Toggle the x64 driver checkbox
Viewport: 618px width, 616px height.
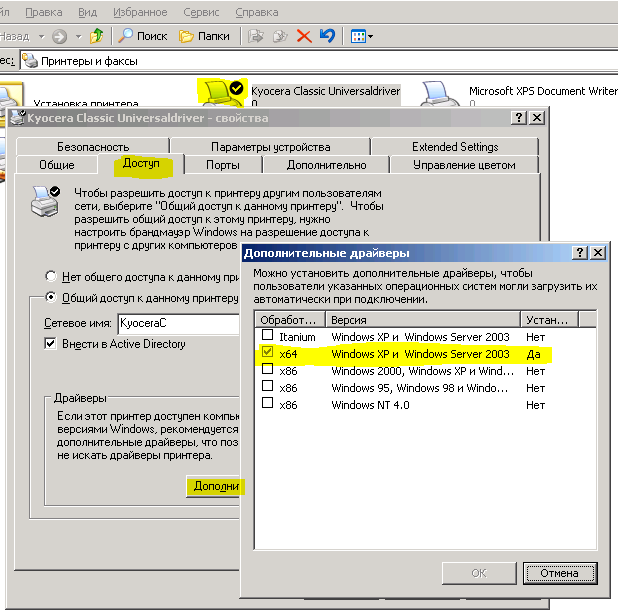[x=267, y=352]
